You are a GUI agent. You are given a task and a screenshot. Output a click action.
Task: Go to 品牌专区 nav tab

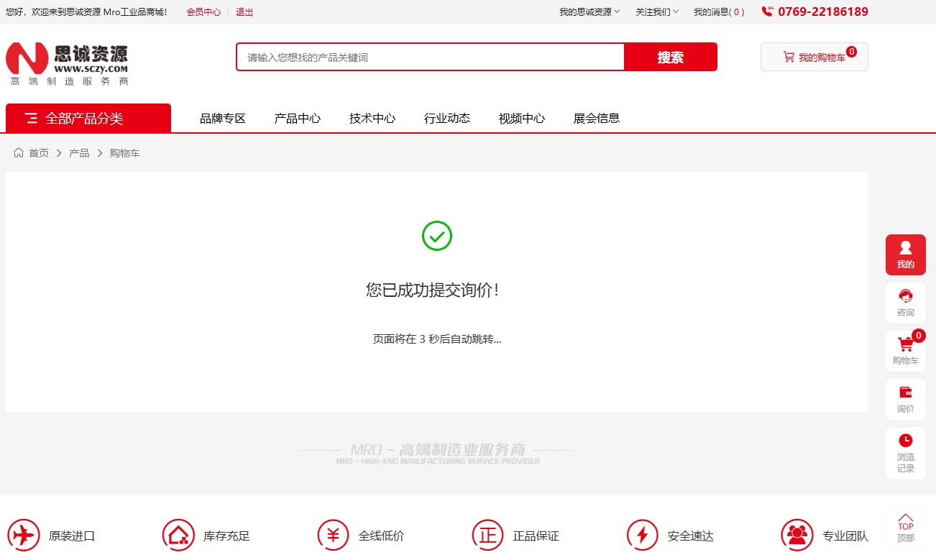(223, 119)
